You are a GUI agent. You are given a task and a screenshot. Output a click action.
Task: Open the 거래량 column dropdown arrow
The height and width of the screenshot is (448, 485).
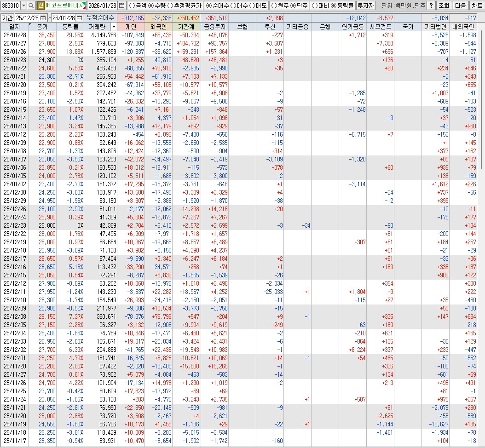click(x=114, y=27)
